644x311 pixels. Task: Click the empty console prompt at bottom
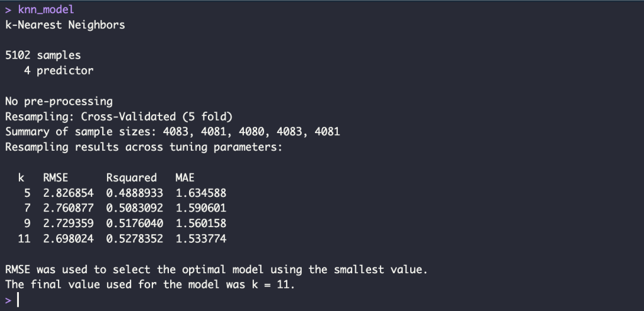coord(19,300)
